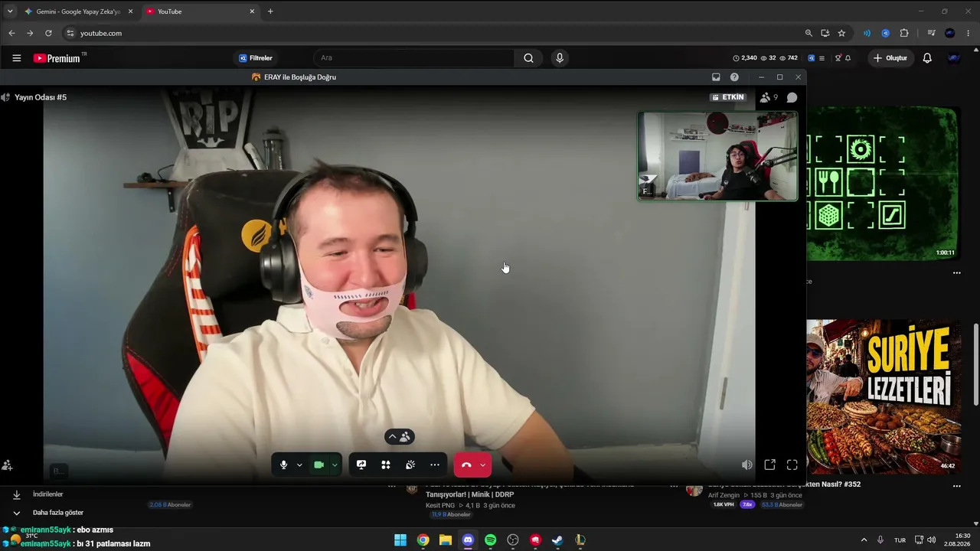Open Spotify from the taskbar
The height and width of the screenshot is (551, 980).
pos(490,540)
